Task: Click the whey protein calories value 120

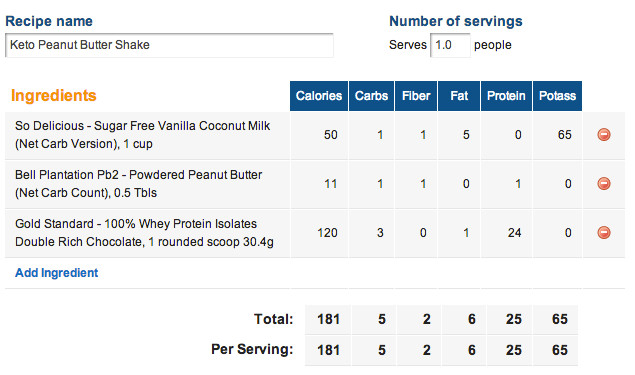Action: tap(327, 233)
